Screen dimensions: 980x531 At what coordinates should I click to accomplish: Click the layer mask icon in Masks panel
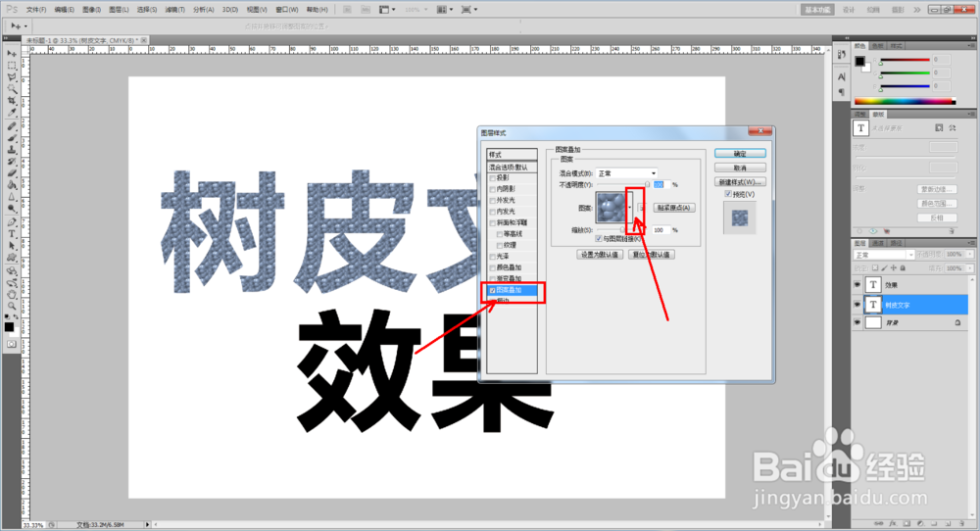(939, 127)
